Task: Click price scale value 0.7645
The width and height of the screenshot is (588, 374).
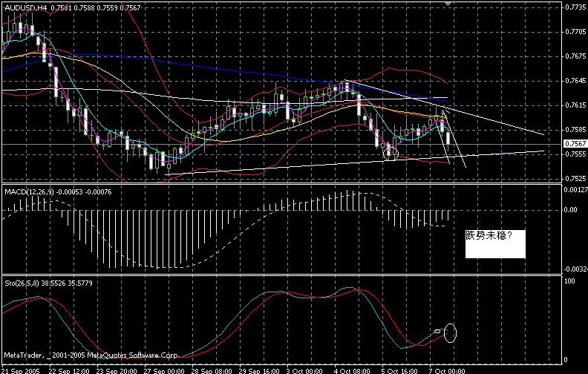Action: pyautogui.click(x=575, y=81)
